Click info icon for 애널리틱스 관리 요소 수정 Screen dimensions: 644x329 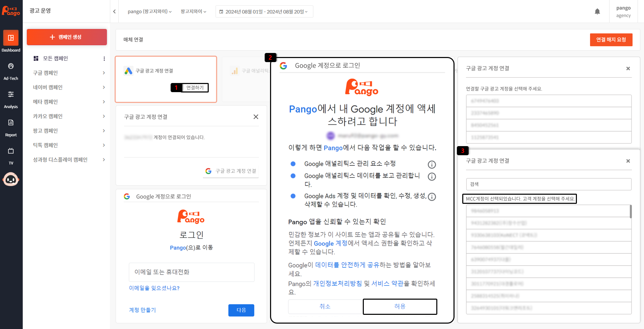tap(432, 164)
